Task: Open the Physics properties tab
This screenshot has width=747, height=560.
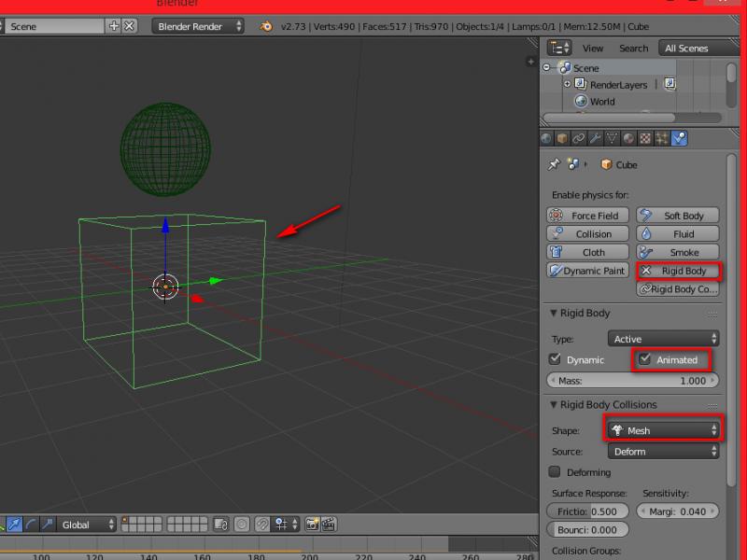Action: (679, 138)
